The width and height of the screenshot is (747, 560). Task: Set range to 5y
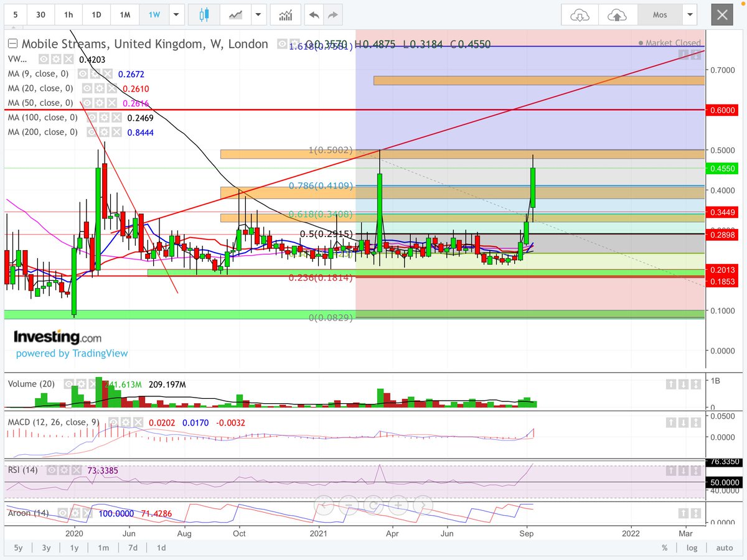coord(19,548)
